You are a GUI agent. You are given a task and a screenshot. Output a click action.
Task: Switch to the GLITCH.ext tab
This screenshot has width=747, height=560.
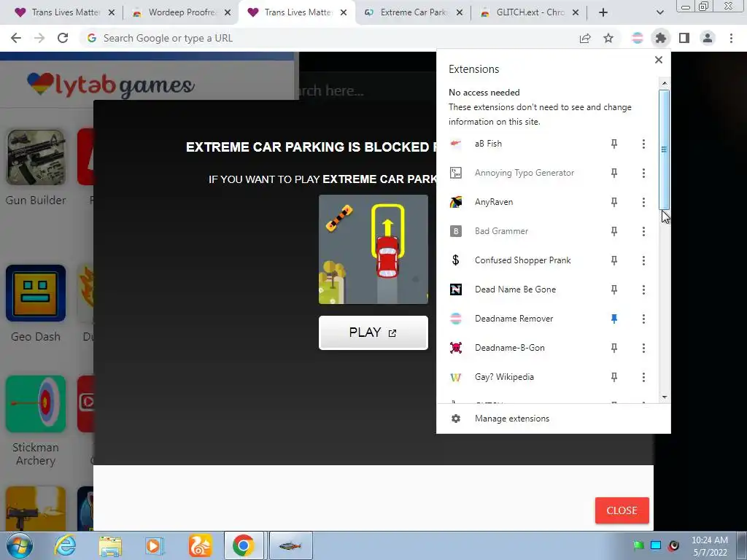530,12
